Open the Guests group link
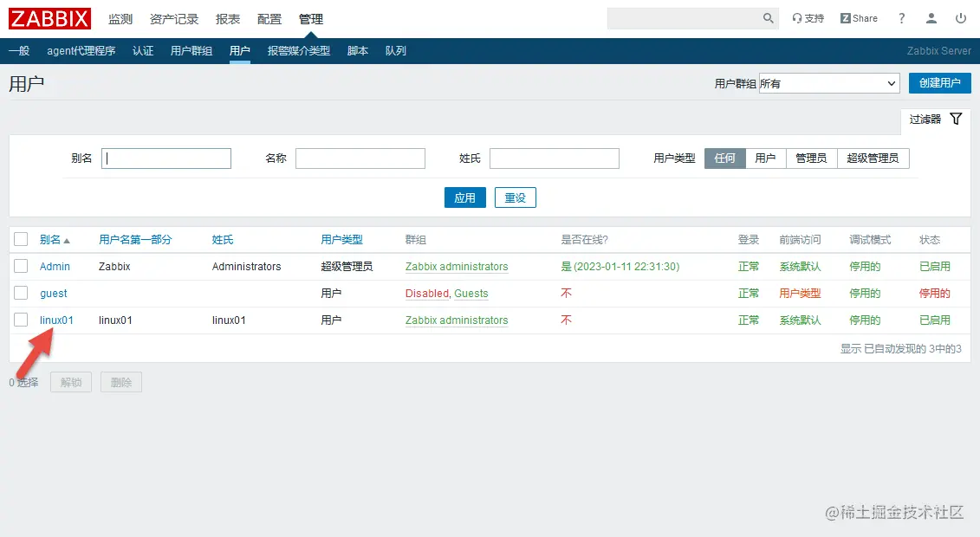The width and height of the screenshot is (980, 537). click(471, 294)
